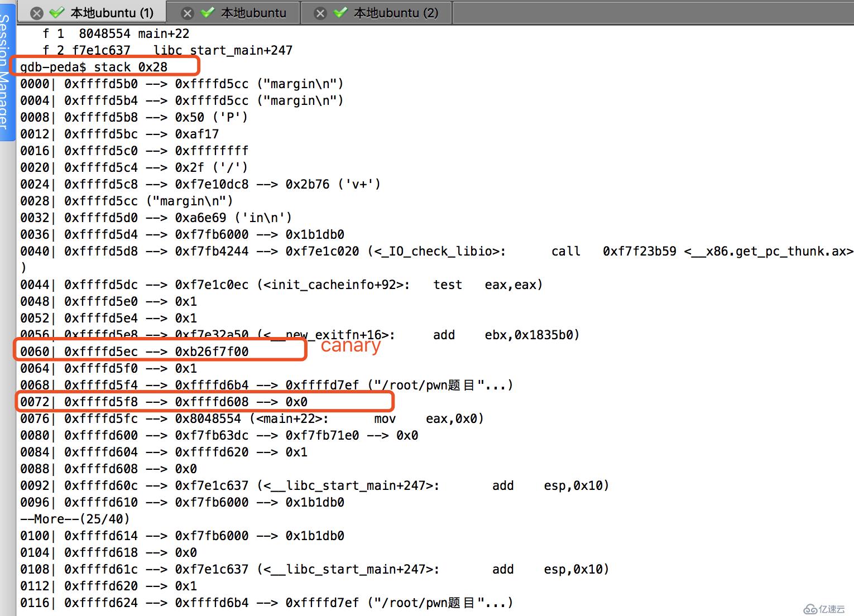
Task: Close the 本地ubuntu (1) session tab
Action: pyautogui.click(x=37, y=13)
